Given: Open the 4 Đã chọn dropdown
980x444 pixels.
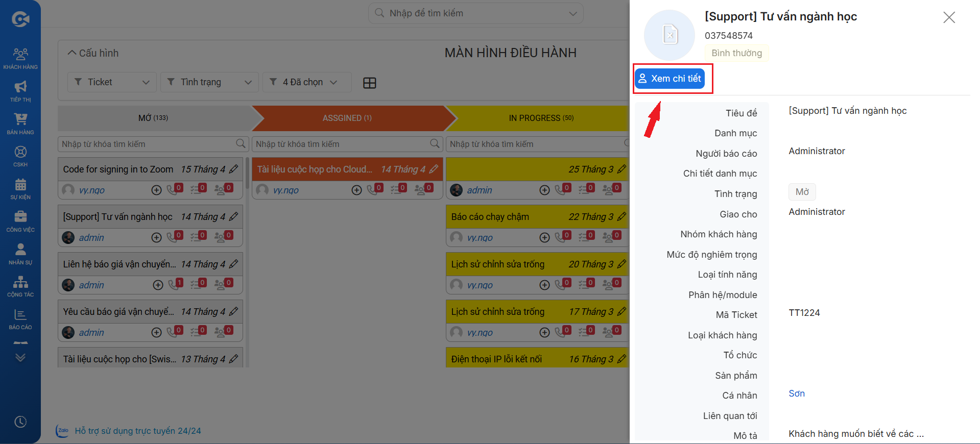Looking at the screenshot, I should (307, 82).
